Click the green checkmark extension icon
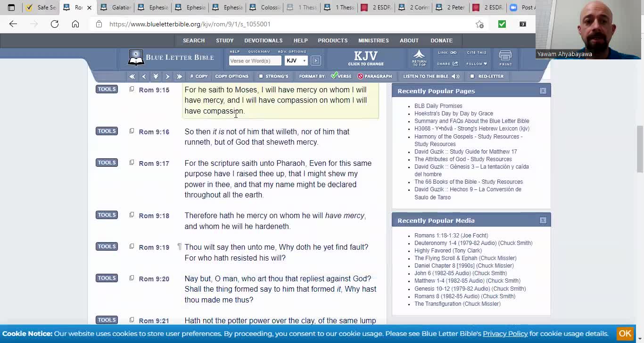The height and width of the screenshot is (343, 644). tap(502, 24)
